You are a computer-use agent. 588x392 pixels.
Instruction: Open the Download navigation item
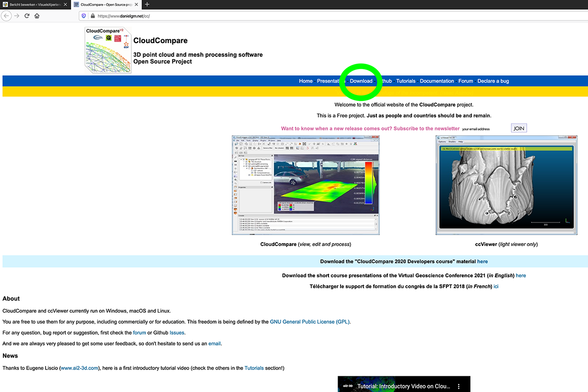point(361,81)
